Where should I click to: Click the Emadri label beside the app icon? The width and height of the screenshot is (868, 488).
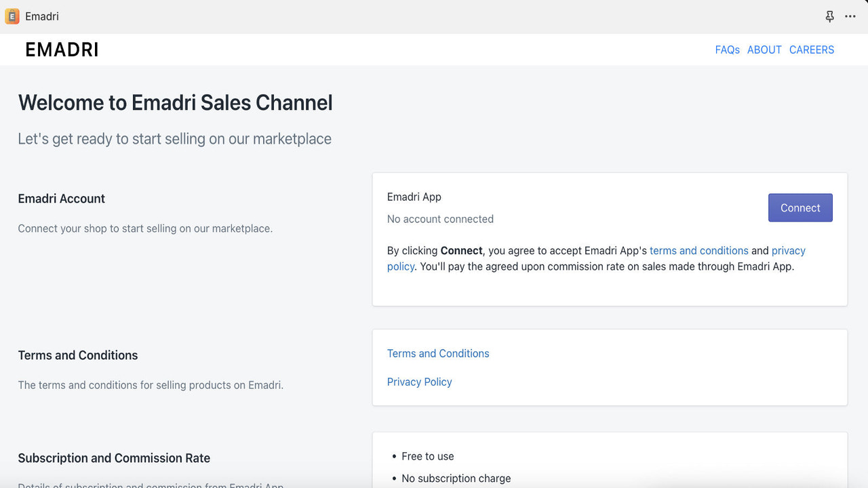(x=42, y=16)
